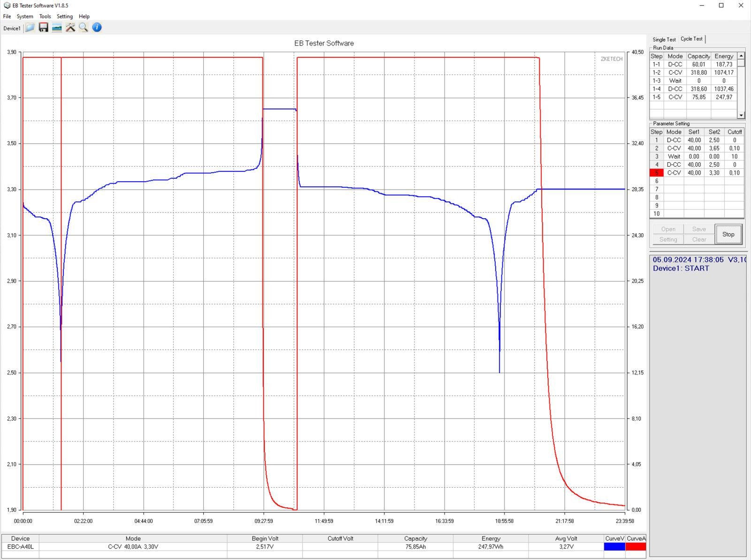The width and height of the screenshot is (751, 560).
Task: Click parameter step 10 row number
Action: coord(657,214)
